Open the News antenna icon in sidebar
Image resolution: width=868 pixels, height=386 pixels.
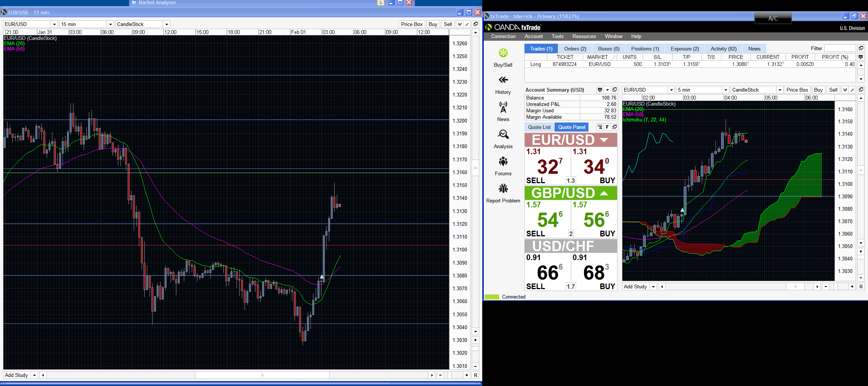[x=503, y=107]
